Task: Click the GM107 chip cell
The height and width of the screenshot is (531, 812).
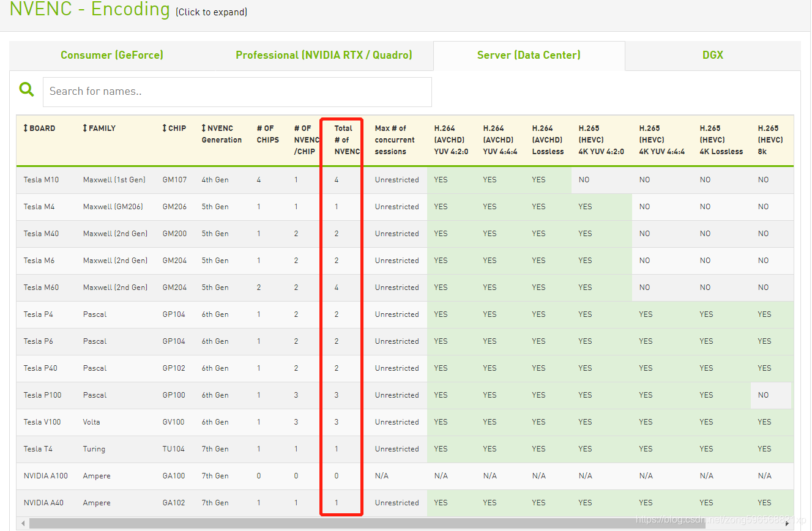Action: (x=175, y=180)
